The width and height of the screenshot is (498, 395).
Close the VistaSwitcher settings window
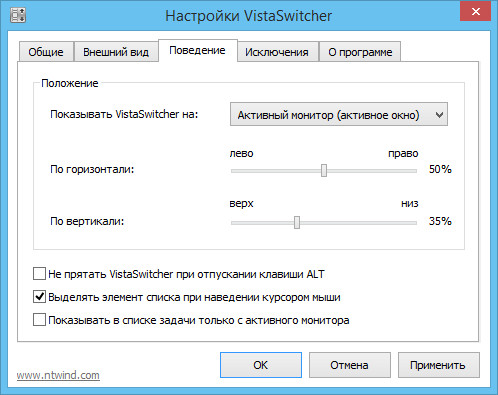[475, 11]
